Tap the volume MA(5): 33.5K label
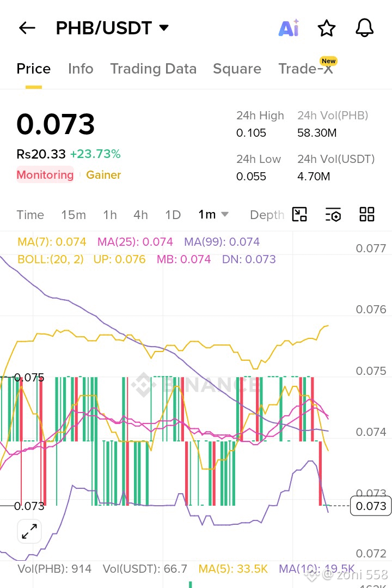Image resolution: width=392 pixels, height=588 pixels. [233, 569]
